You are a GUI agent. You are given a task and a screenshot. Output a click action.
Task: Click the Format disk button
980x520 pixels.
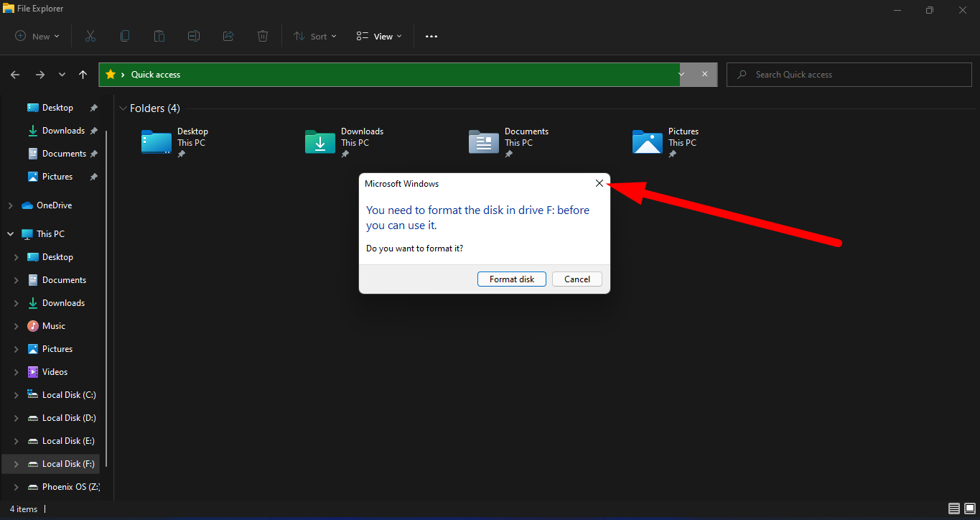tap(512, 279)
